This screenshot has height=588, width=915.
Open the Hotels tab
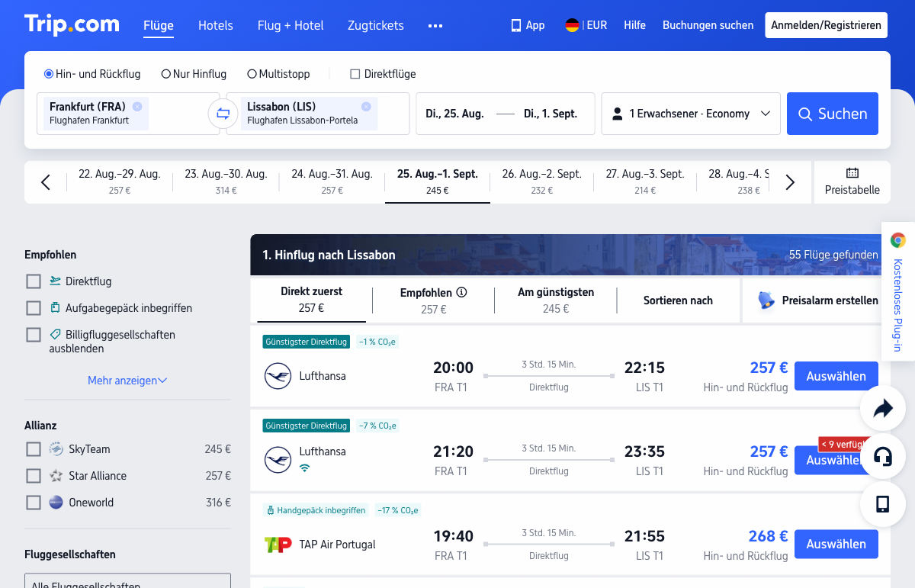216,25
